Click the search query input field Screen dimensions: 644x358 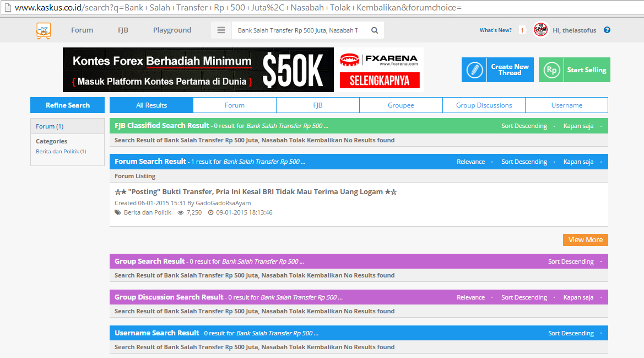tap(300, 30)
